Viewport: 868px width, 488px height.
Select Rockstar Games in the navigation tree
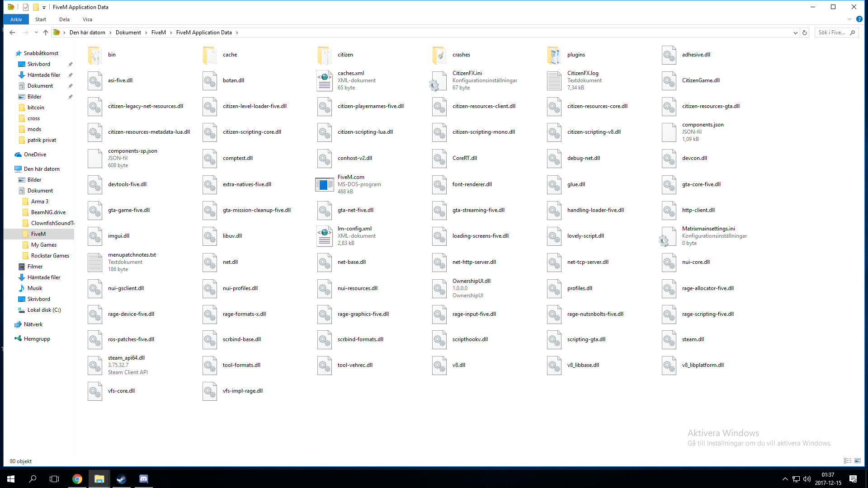(x=50, y=256)
